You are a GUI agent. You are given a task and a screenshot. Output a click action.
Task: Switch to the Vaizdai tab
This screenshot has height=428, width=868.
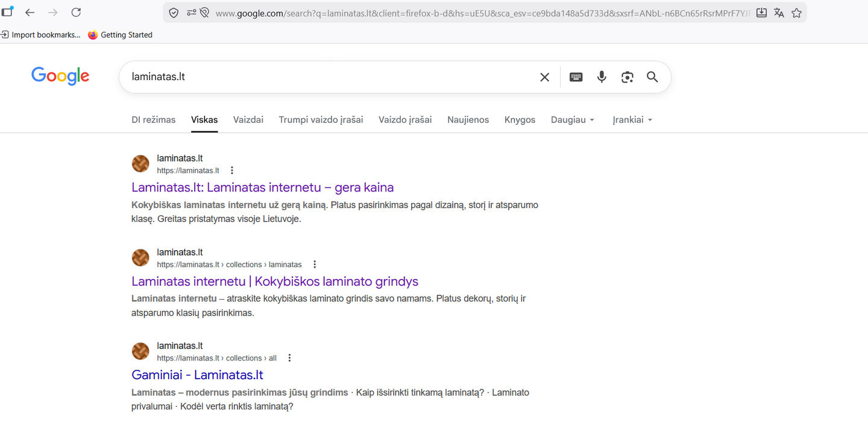coord(248,120)
